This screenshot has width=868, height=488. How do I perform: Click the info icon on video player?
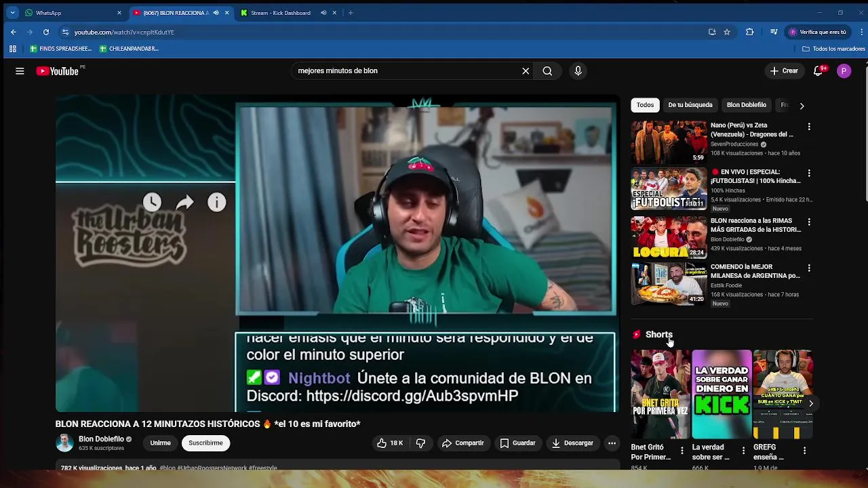(x=216, y=202)
